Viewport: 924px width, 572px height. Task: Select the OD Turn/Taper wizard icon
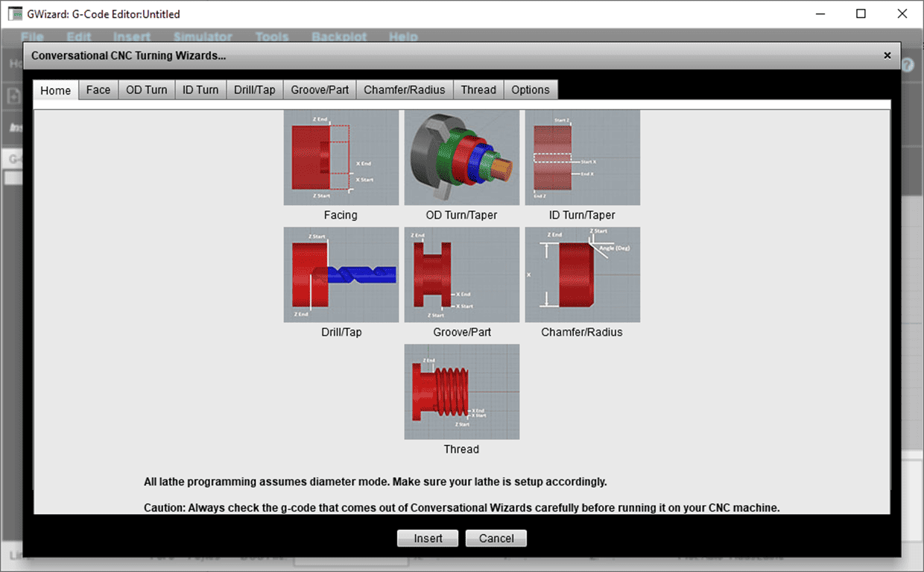pos(461,157)
